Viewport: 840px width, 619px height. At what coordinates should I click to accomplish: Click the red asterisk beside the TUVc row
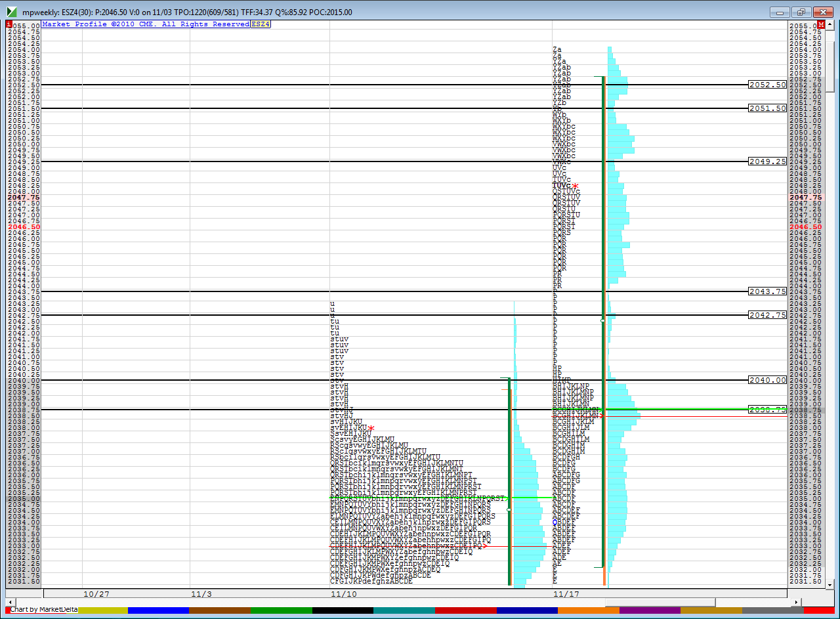[576, 186]
